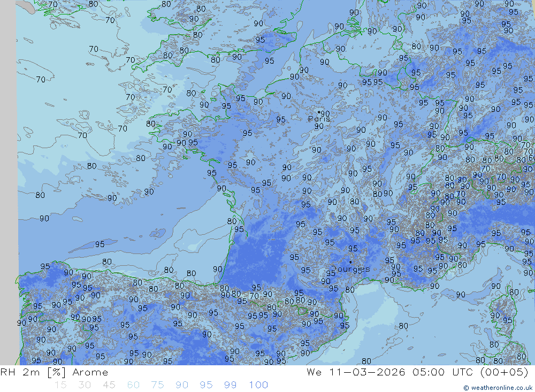Click the '(00+05)' forecast offset text
Screen dimensions: 535x392
pos(505,372)
